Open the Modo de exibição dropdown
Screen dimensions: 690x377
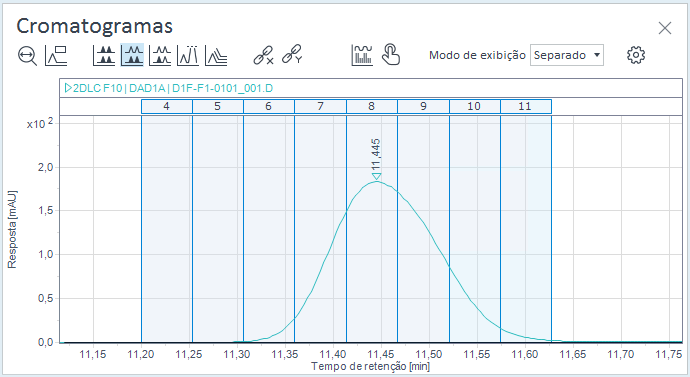tap(566, 55)
